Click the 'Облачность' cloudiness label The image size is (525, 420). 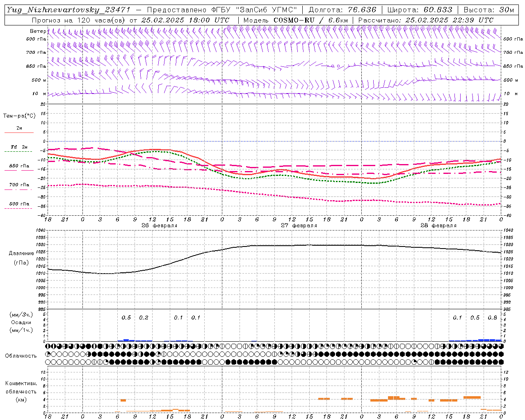tap(21, 356)
